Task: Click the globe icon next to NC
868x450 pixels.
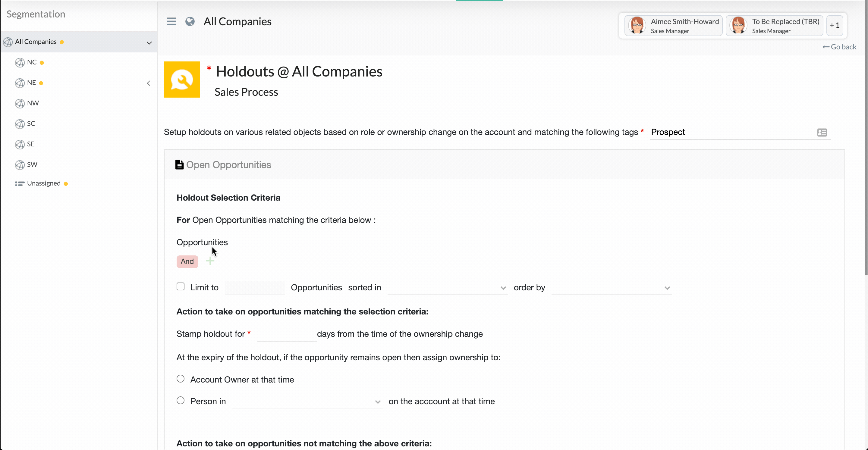Action: point(20,63)
